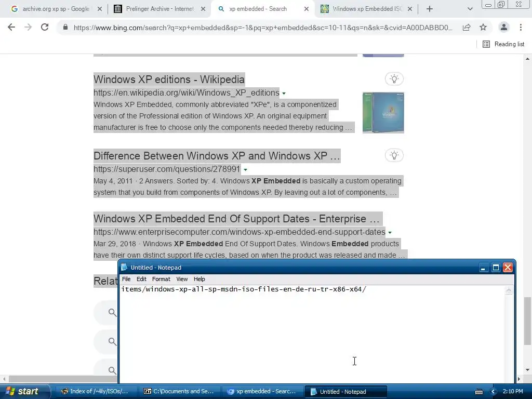532x399 pixels.
Task: Click the items/windows-xp-all-sp text line in Notepad
Action: [x=244, y=289]
